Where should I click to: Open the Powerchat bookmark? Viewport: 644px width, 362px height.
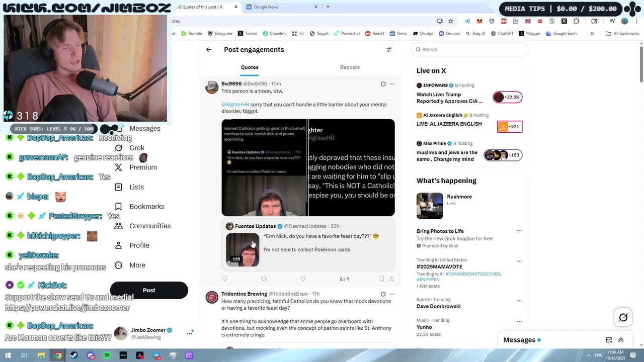(347, 34)
